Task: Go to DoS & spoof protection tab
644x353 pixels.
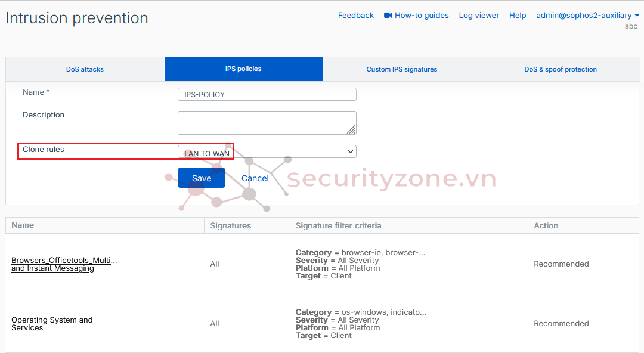Action: click(560, 69)
